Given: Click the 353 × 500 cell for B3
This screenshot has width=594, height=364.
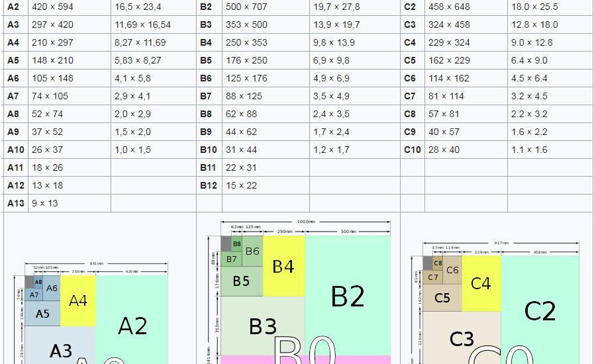Looking at the screenshot, I should pyautogui.click(x=266, y=24).
